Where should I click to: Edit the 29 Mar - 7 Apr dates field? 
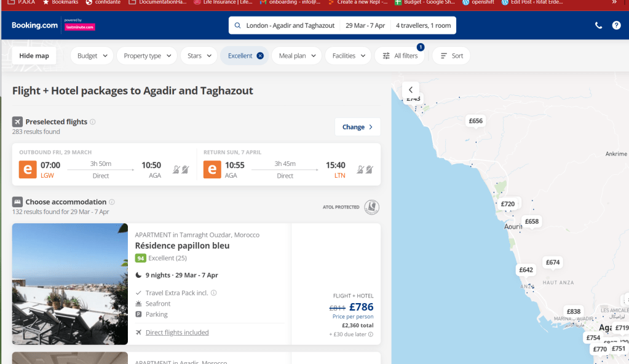click(365, 25)
